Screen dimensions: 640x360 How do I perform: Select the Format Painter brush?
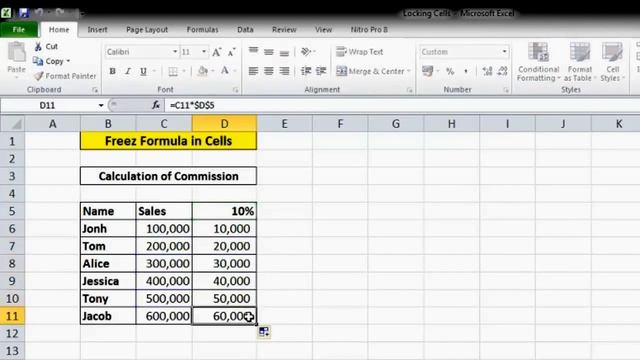point(39,76)
